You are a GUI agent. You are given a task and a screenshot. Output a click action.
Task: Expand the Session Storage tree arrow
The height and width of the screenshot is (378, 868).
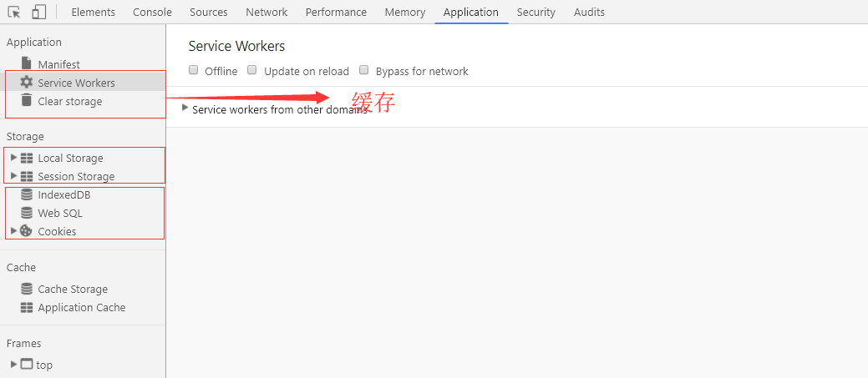point(14,176)
